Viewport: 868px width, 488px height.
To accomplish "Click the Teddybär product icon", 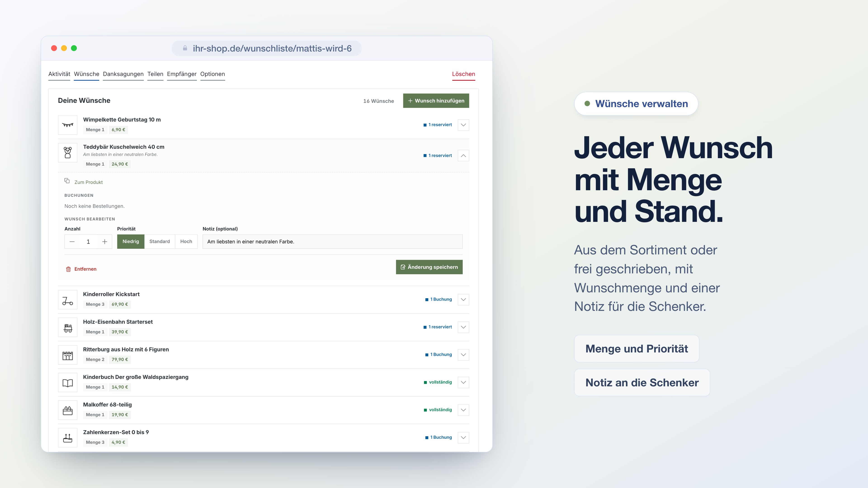I will tap(68, 152).
